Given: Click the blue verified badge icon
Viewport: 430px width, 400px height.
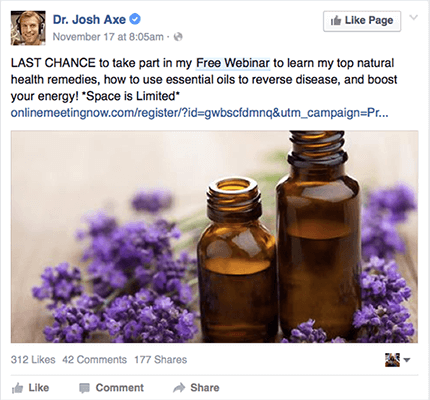Looking at the screenshot, I should (135, 19).
